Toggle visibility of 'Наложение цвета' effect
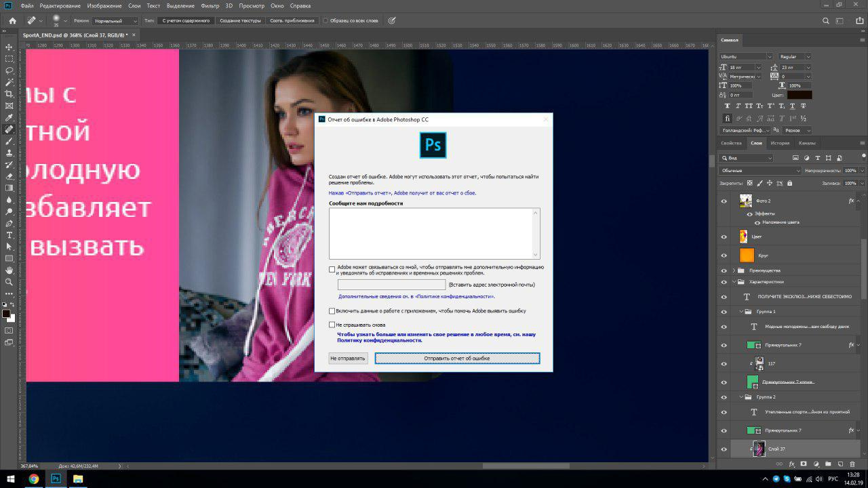 click(757, 222)
